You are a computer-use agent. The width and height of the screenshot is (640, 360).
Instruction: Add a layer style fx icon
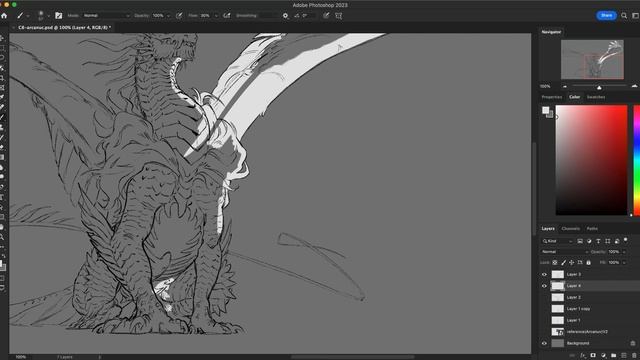point(583,356)
